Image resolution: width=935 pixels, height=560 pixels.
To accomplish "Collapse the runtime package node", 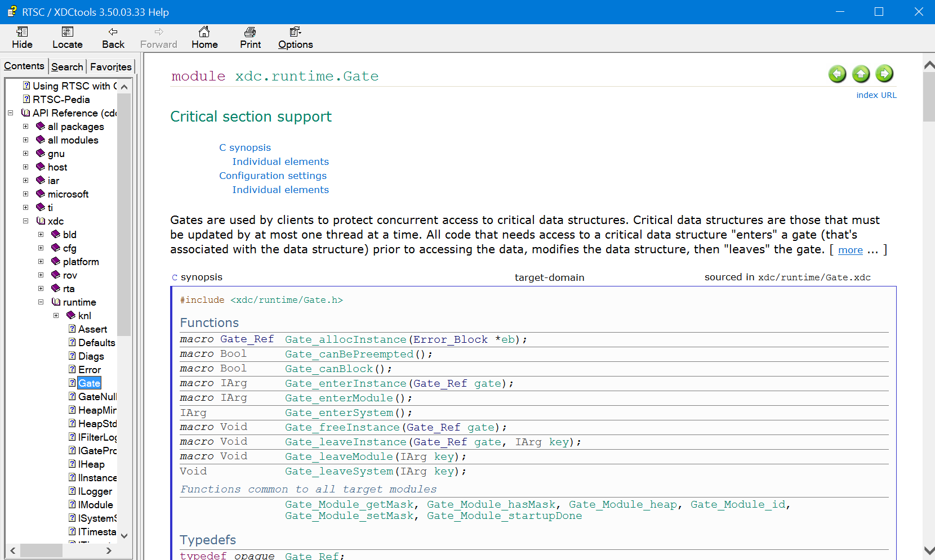I will [x=41, y=302].
